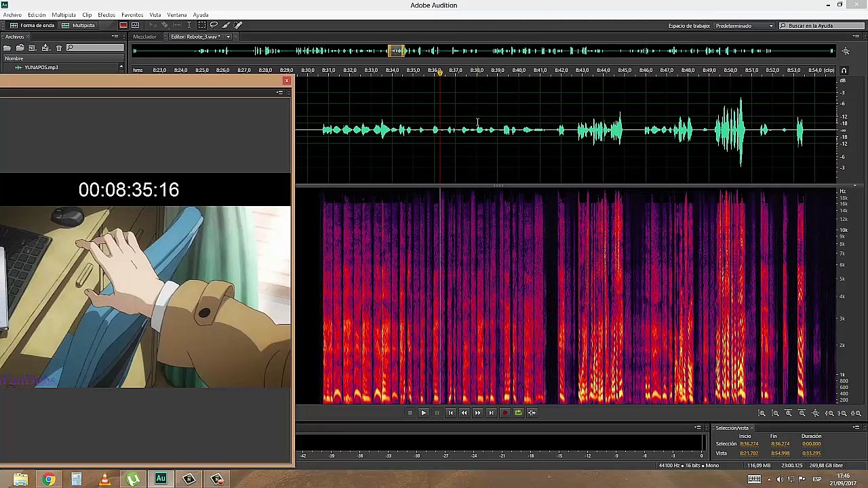Start recording with the red record button
The width and height of the screenshot is (868, 488).
[x=505, y=413]
